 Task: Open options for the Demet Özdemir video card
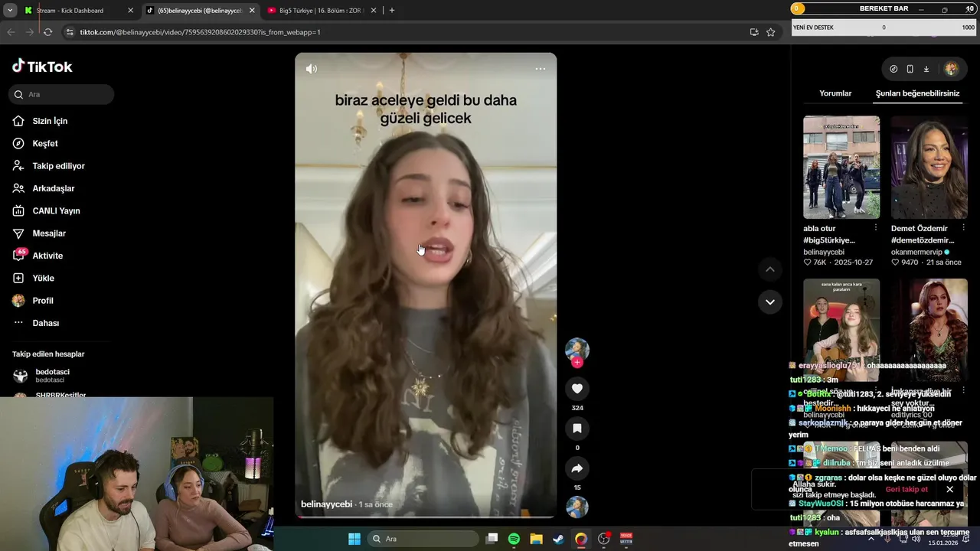964,228
